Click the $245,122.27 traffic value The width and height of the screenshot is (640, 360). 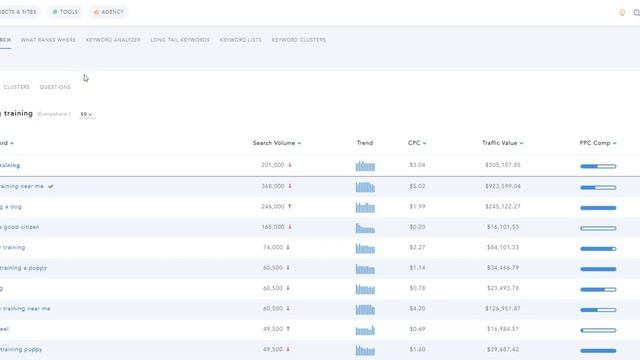coord(503,207)
